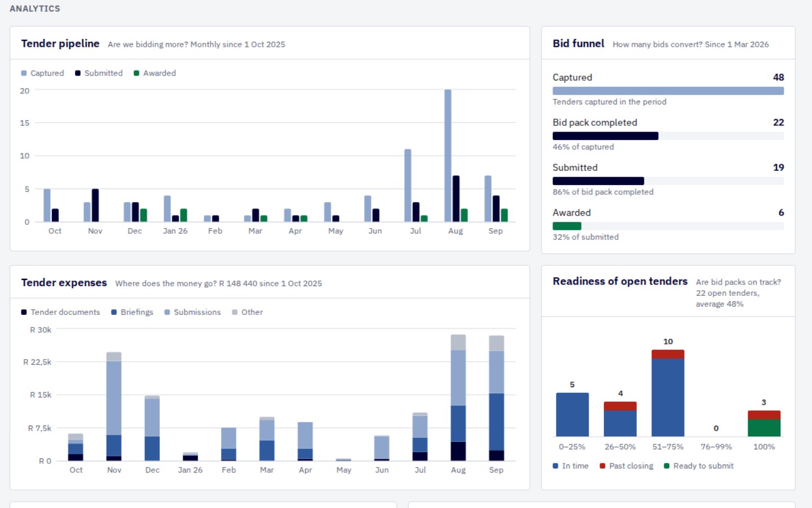
Task: Click the Captured count 48 in Bid funnel
Action: click(779, 77)
